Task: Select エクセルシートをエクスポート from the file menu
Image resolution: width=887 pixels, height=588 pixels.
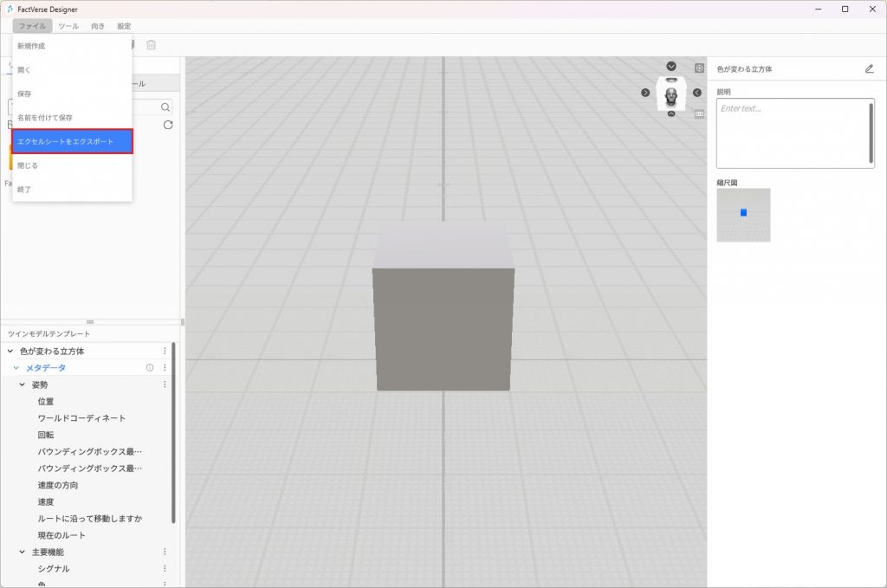Action: point(72,141)
